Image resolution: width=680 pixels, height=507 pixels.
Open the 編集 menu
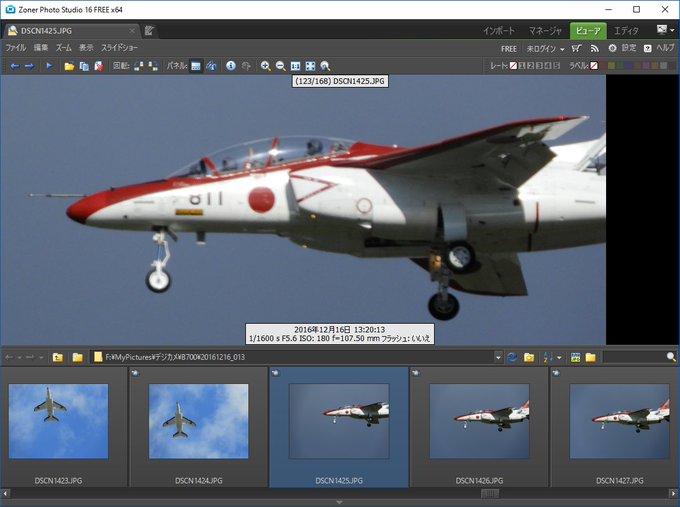click(x=41, y=48)
